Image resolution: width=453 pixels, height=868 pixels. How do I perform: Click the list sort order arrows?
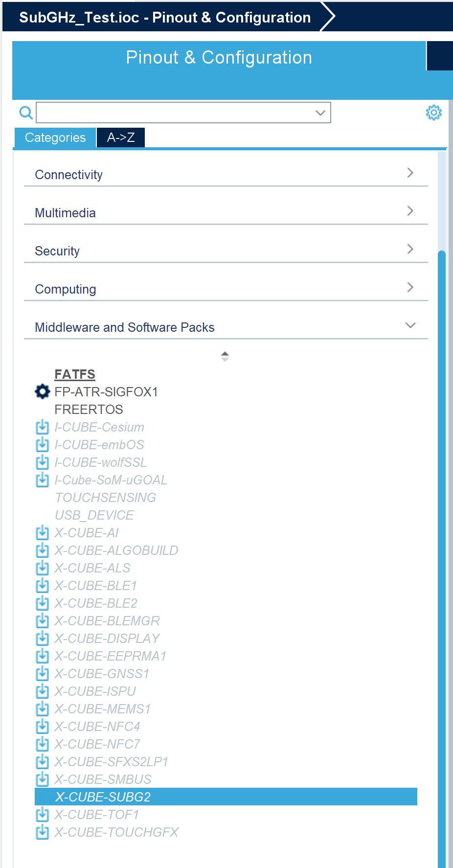pos(225,356)
